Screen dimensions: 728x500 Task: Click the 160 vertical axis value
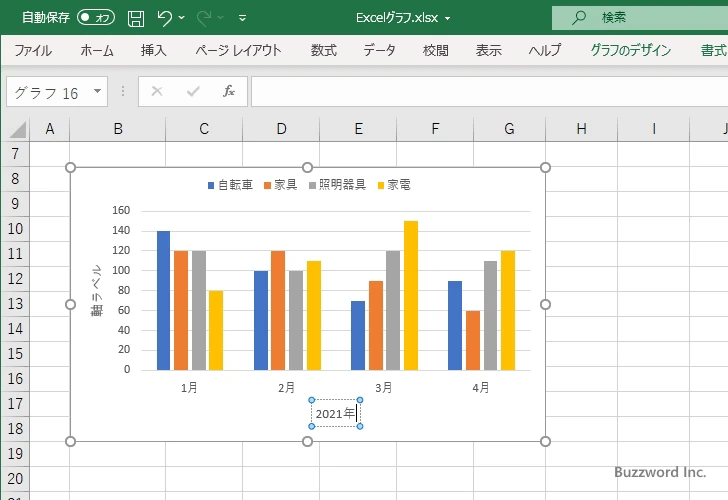coord(121,210)
